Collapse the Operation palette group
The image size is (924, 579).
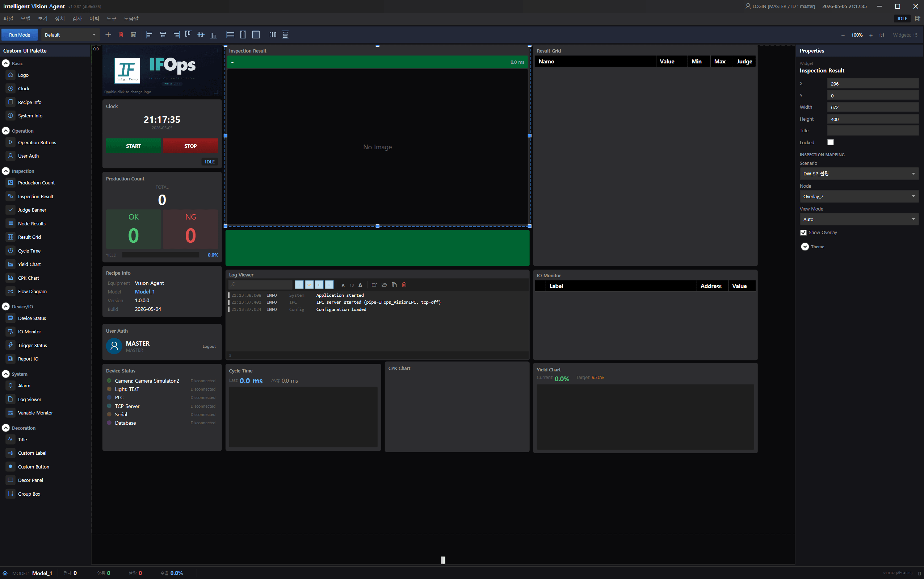point(6,131)
